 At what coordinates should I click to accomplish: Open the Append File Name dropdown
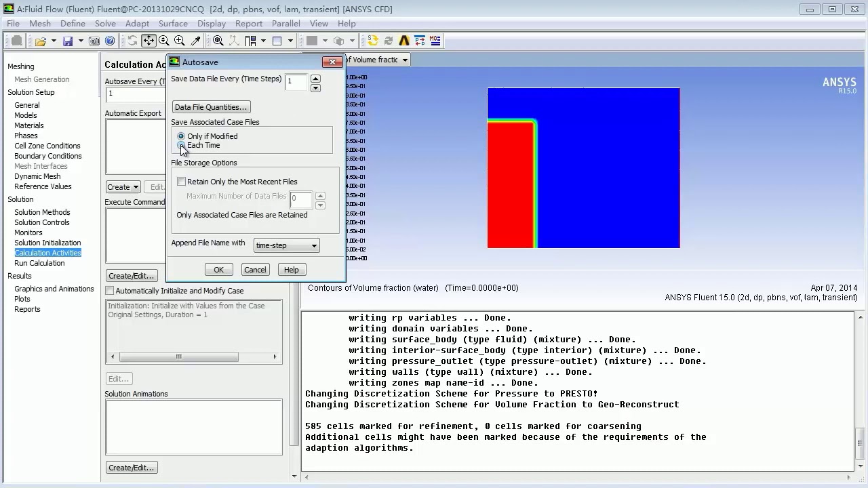click(286, 245)
